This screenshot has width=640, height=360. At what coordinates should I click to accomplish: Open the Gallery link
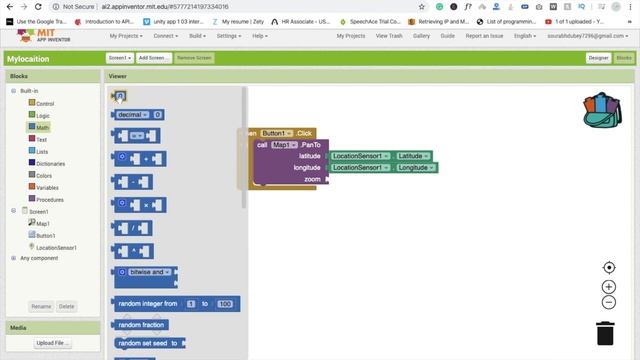(421, 36)
